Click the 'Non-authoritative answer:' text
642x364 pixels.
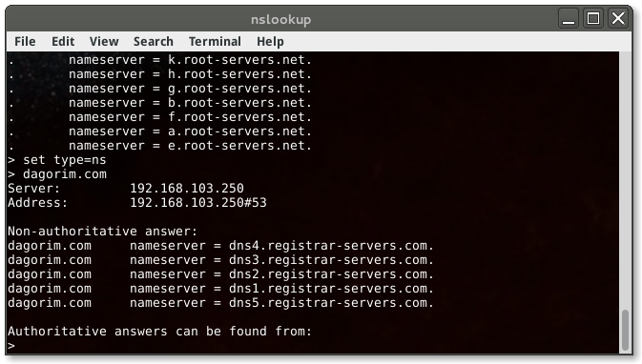102,232
